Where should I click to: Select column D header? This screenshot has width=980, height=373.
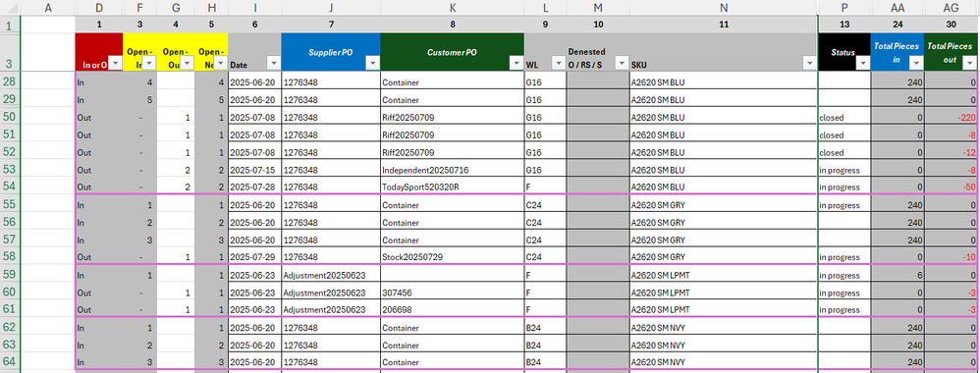point(99,8)
